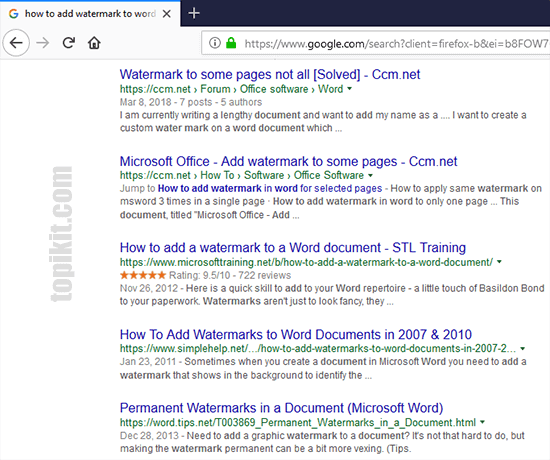550x460 pixels.
Task: Click the simplehelp.net green URL text
Action: coord(318,349)
